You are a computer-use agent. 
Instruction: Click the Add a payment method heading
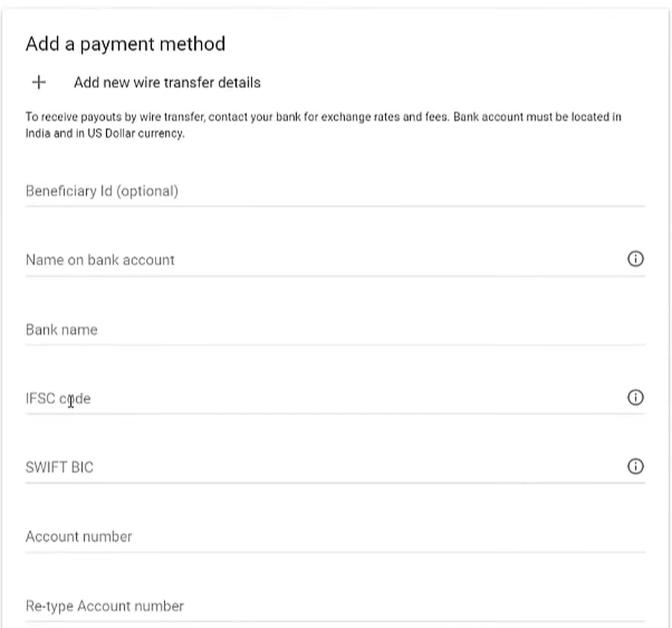click(x=125, y=44)
